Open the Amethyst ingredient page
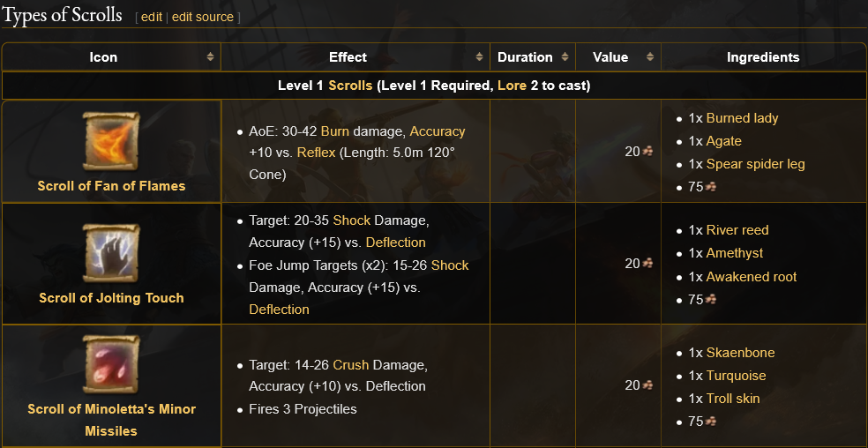This screenshot has height=448, width=868. (735, 253)
